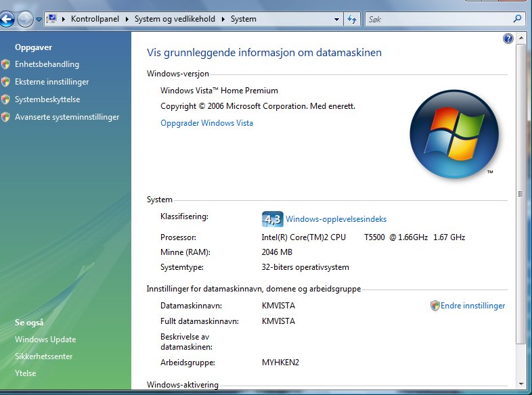Open the address bar history dropdown
532x395 pixels.
pyautogui.click(x=336, y=20)
